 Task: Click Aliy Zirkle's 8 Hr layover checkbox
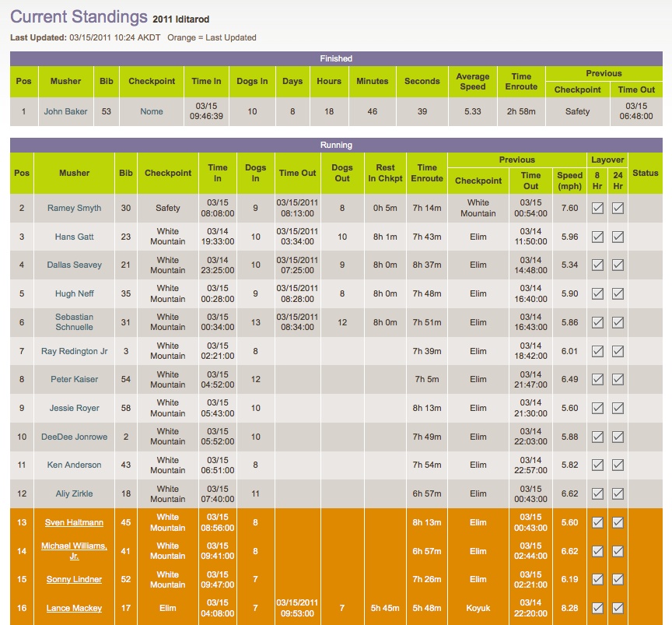pyautogui.click(x=597, y=493)
